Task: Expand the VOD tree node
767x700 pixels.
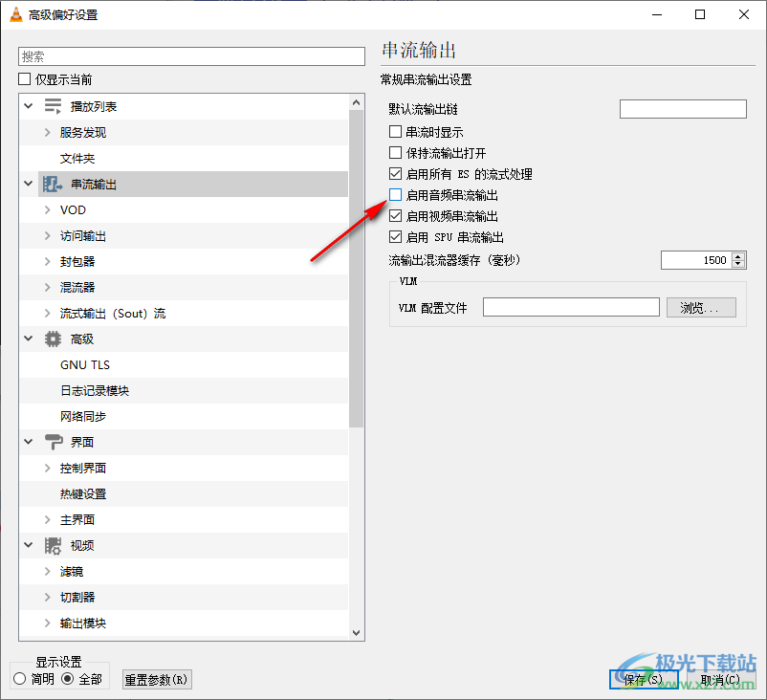Action: tap(48, 209)
